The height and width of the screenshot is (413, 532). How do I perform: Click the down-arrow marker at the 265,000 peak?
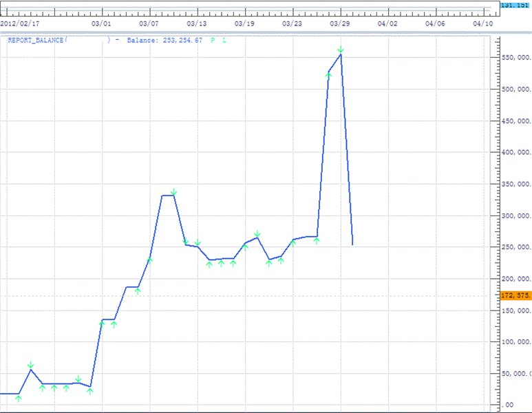pyautogui.click(x=257, y=234)
